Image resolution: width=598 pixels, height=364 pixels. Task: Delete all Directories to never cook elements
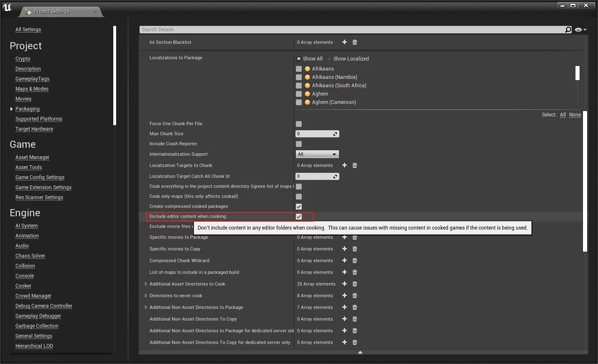pos(355,296)
